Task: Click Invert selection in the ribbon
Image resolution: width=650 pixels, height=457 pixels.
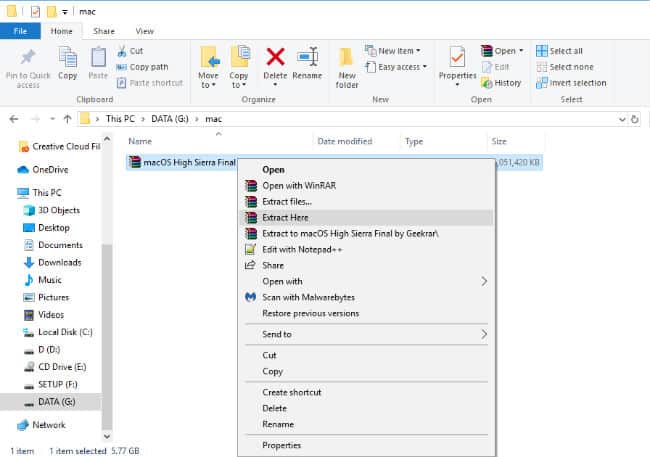Action: coord(571,83)
